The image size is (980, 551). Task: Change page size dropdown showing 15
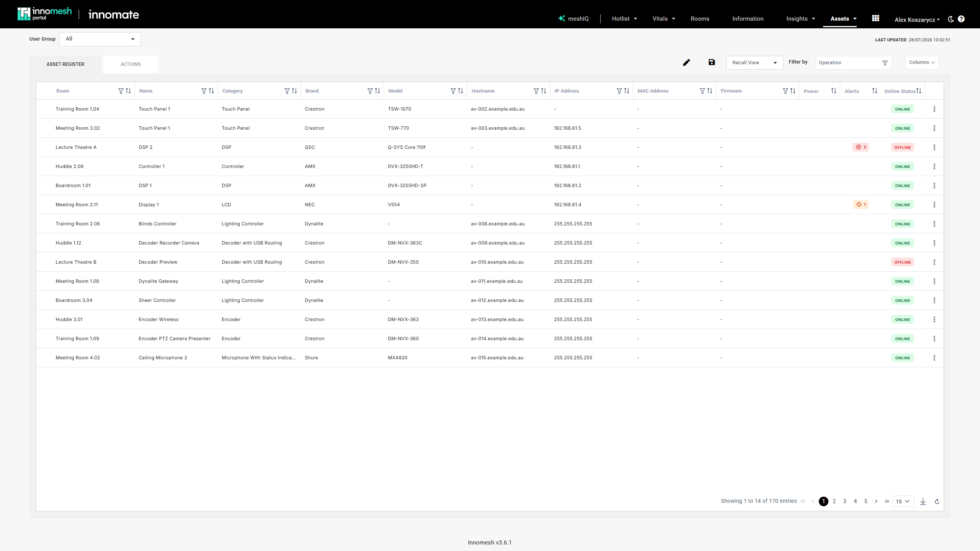(903, 501)
